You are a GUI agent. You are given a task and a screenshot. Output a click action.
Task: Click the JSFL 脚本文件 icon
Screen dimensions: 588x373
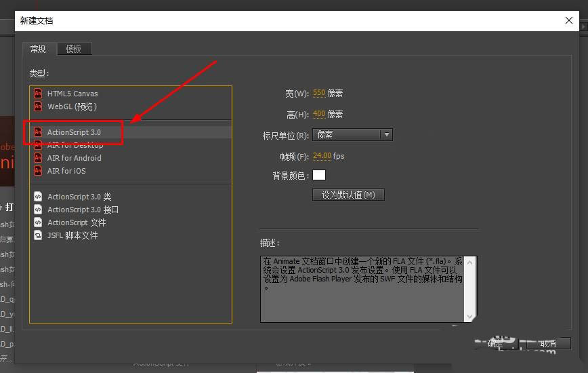[38, 235]
